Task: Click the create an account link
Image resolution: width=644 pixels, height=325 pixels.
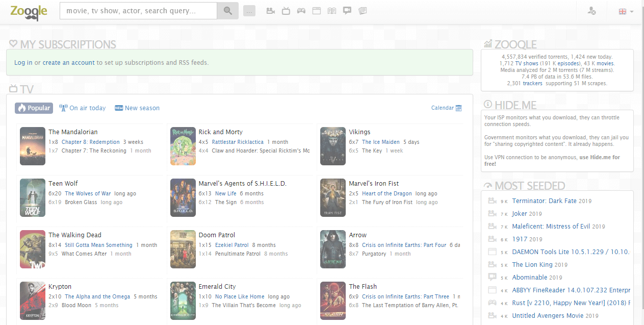Action: click(x=68, y=63)
